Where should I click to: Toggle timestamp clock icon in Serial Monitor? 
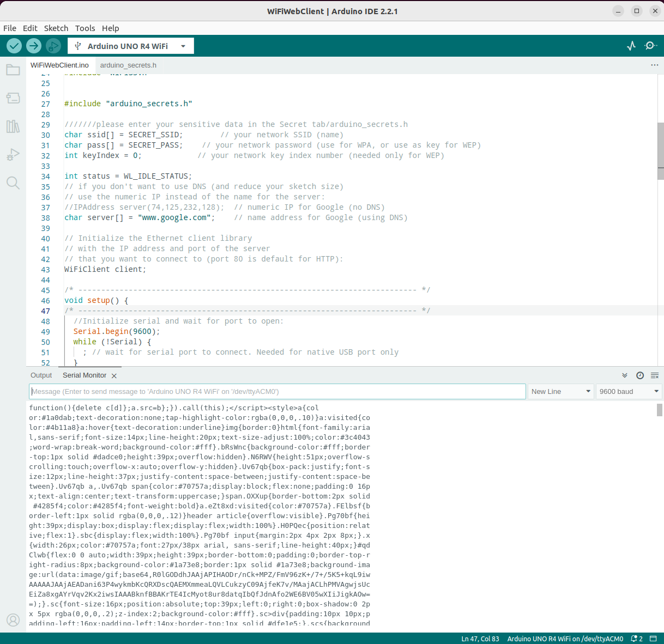click(x=640, y=375)
